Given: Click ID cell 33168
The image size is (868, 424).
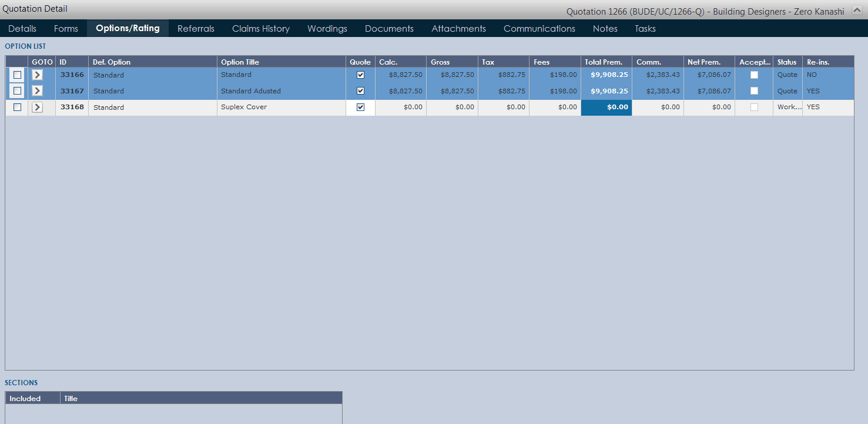Looking at the screenshot, I should tap(72, 107).
